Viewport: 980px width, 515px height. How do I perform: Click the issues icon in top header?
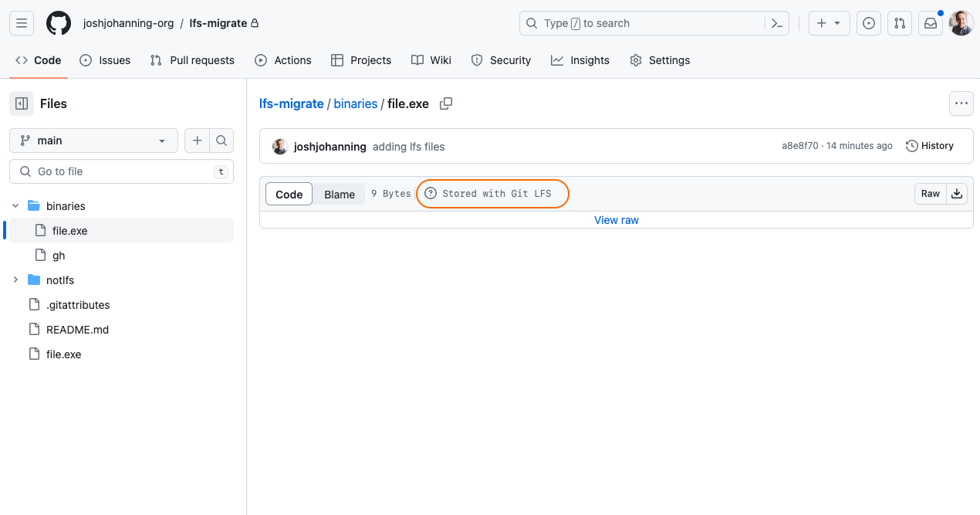click(869, 23)
